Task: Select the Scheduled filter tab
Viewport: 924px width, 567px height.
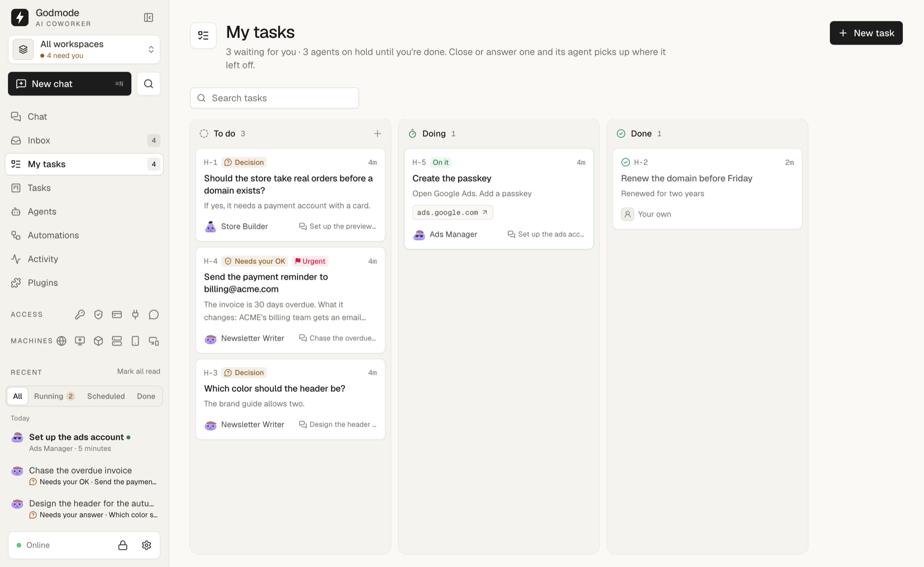Action: (x=106, y=396)
